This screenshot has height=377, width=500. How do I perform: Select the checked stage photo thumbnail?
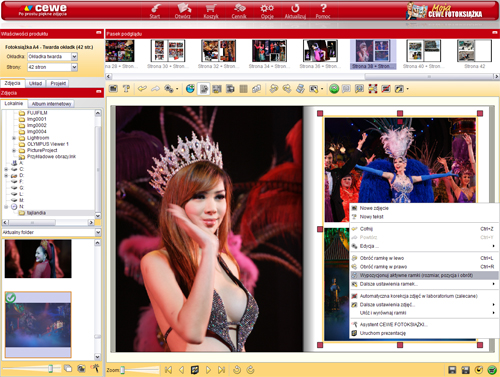38,325
